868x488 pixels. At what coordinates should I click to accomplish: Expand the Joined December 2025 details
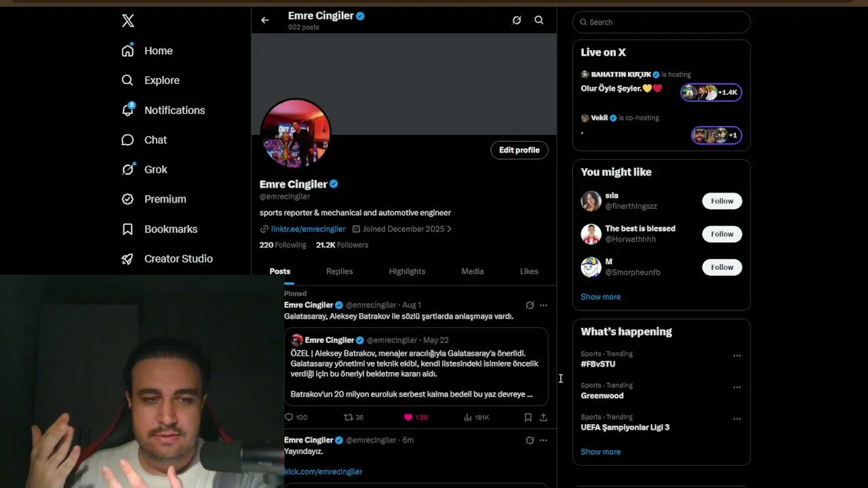[x=402, y=229]
